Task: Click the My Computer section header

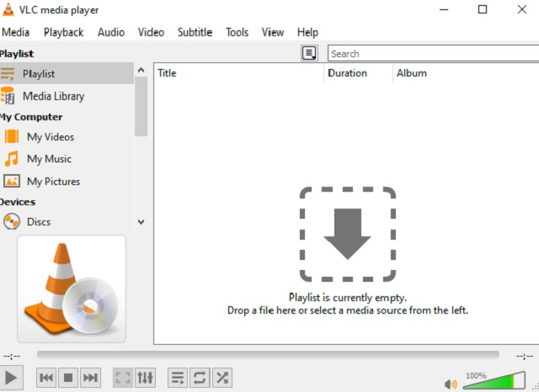Action: coord(31,117)
